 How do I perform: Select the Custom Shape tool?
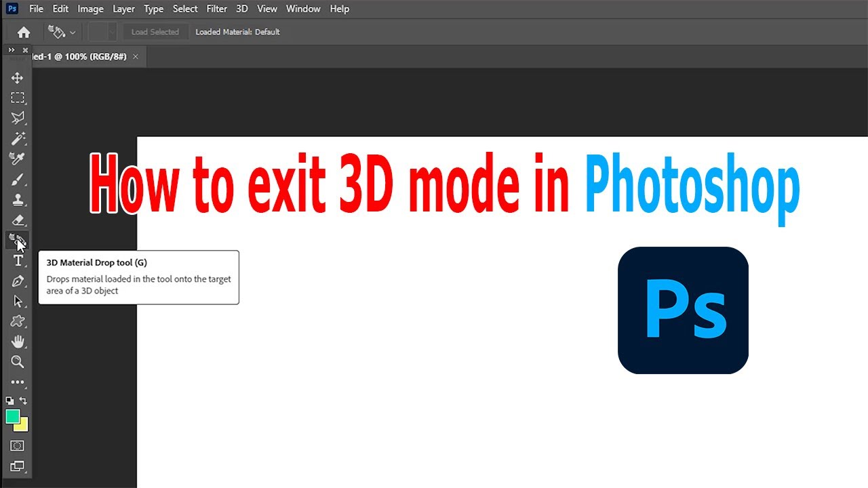click(x=18, y=321)
